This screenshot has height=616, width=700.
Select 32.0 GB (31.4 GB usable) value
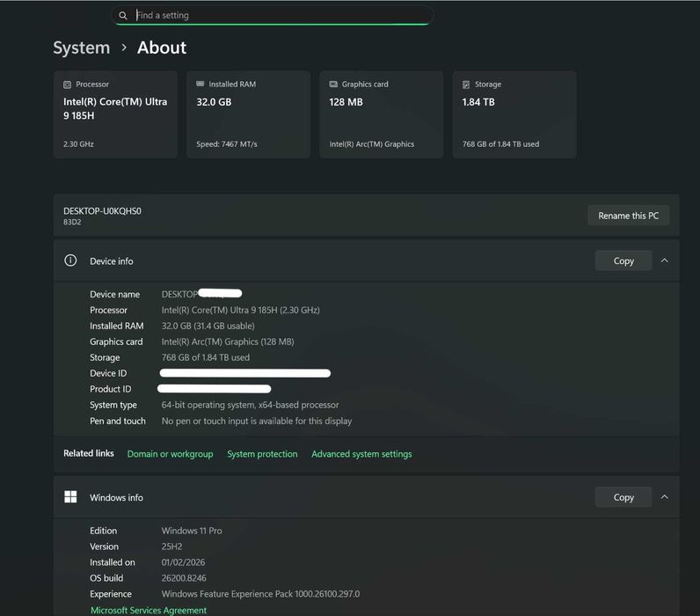[x=208, y=326]
